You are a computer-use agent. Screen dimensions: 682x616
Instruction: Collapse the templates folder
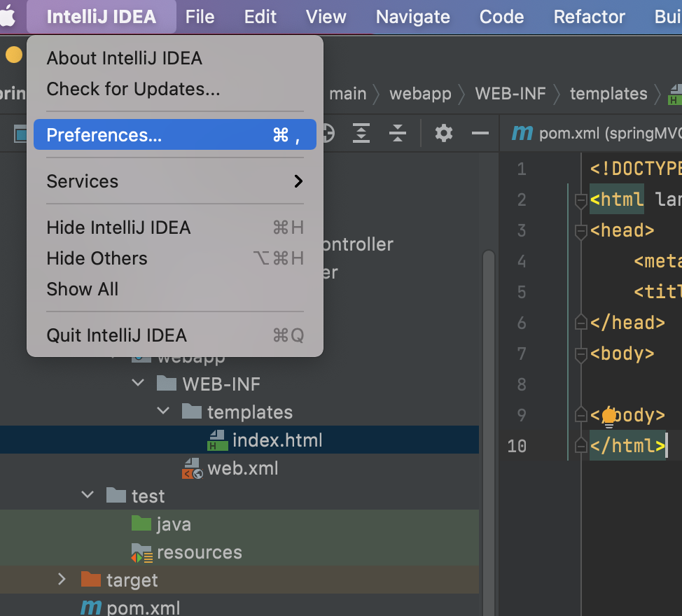tap(164, 412)
